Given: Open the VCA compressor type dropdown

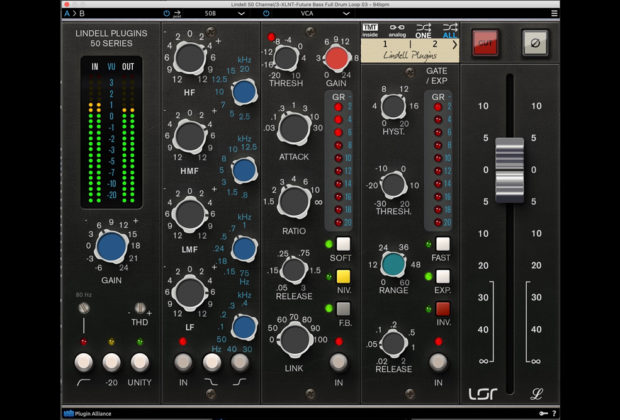Looking at the screenshot, I should tap(325, 13).
